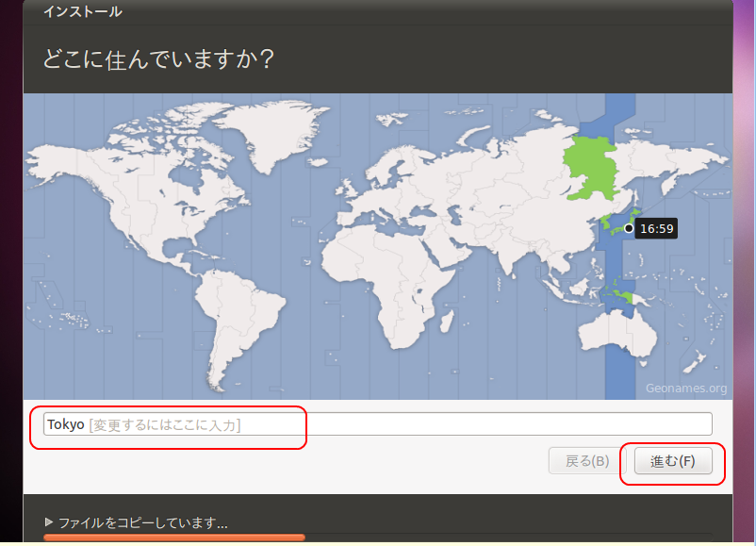The image size is (756, 546).
Task: Click the Tokyo location text field
Action: 377,424
